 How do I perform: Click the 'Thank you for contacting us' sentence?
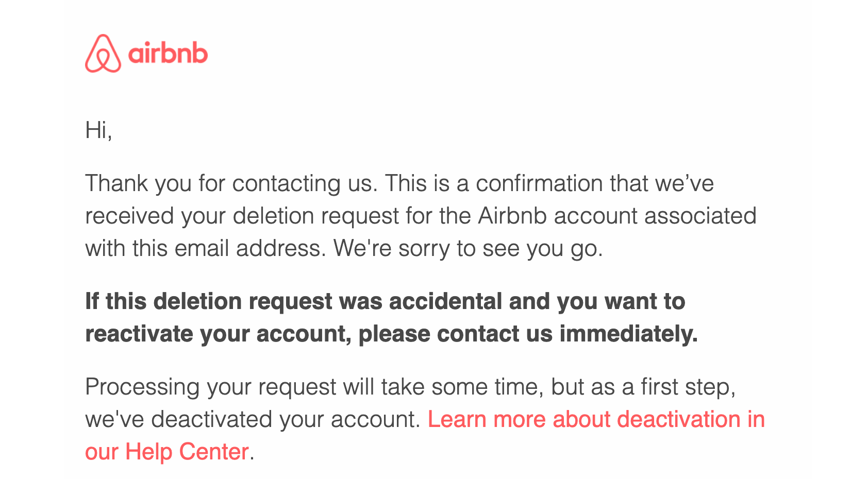tap(231, 183)
